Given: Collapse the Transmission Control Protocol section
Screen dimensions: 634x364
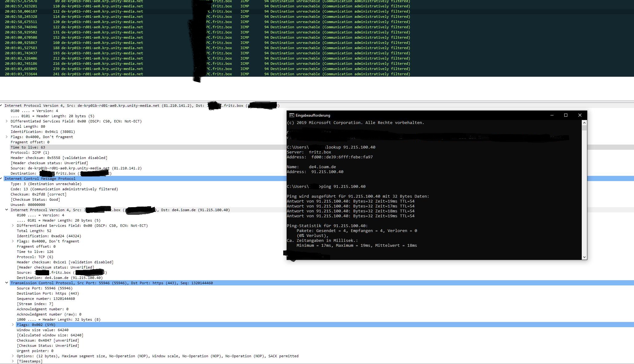Looking at the screenshot, I should point(6,283).
